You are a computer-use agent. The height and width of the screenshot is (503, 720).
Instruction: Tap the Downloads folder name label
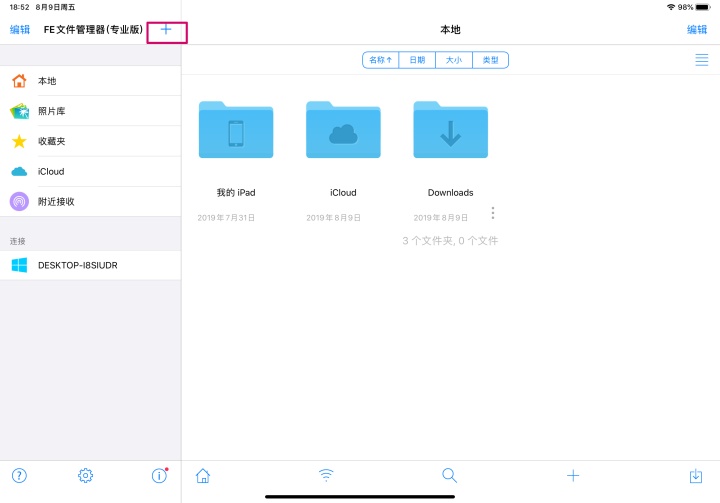[450, 192]
